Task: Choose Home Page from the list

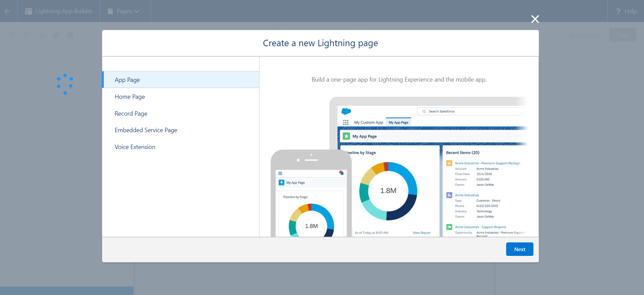Action: tap(181, 97)
